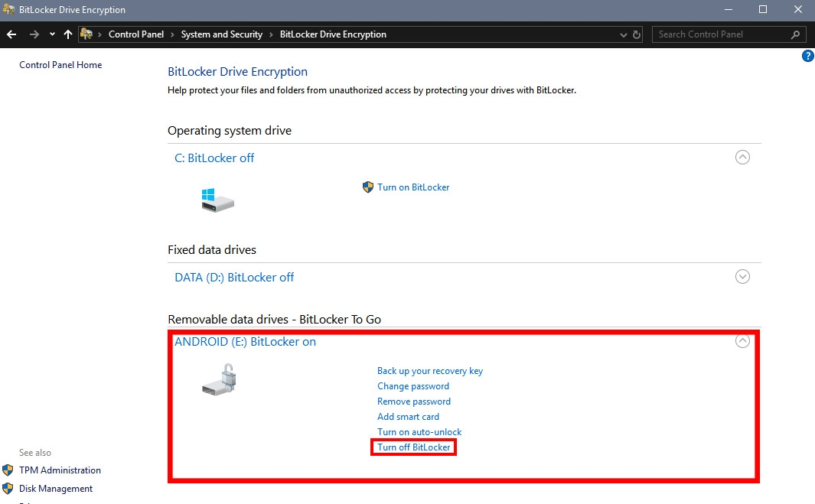815x504 pixels.
Task: Open Back up your recovery key
Action: coord(430,371)
